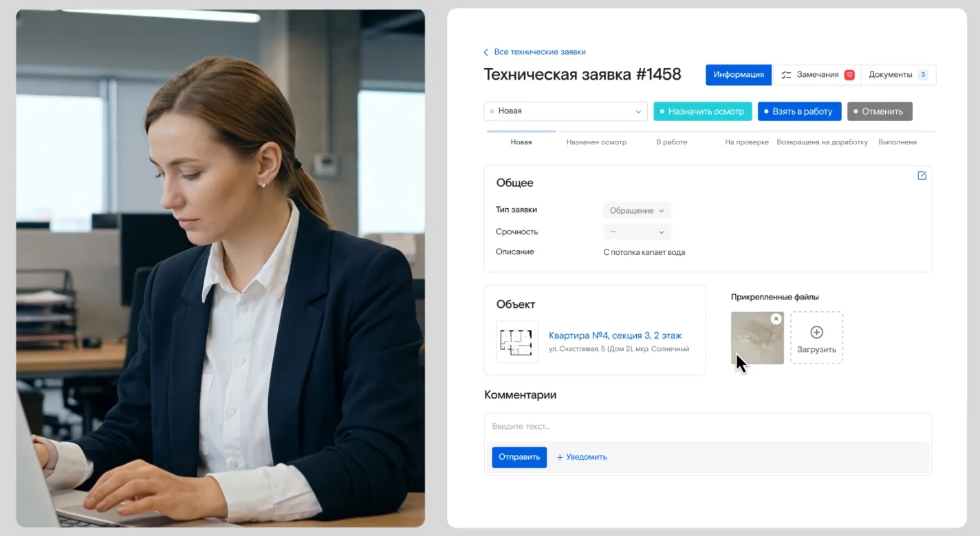Click the documents count badge 3
Image resolution: width=980 pixels, height=536 pixels.
click(x=923, y=75)
